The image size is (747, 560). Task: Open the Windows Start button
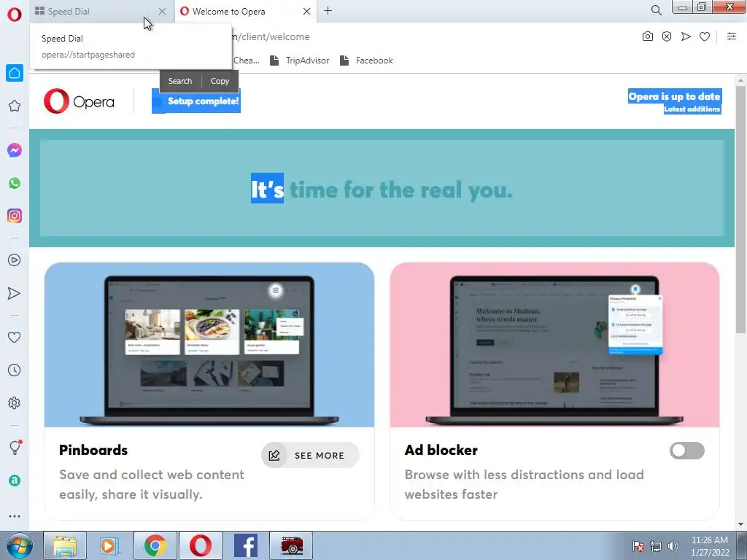pos(20,545)
